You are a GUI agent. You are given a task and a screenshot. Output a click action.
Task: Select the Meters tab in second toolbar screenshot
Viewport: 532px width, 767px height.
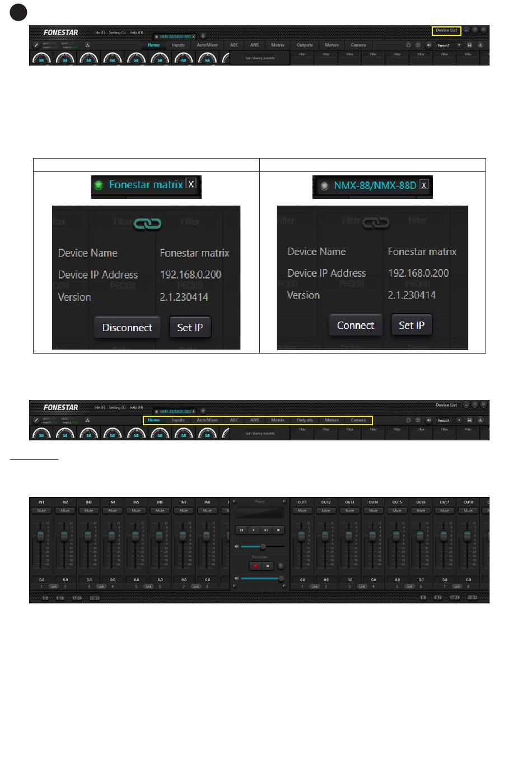(x=332, y=420)
